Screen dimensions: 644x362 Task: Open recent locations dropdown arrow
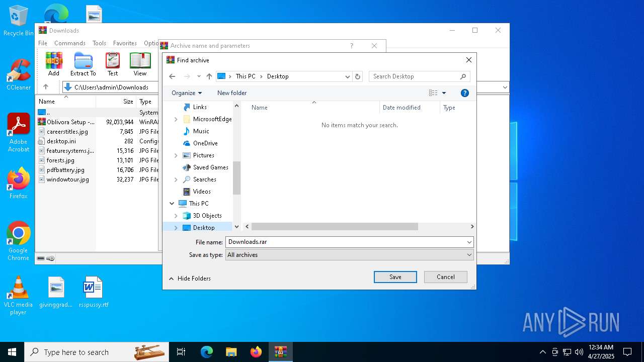pos(199,76)
